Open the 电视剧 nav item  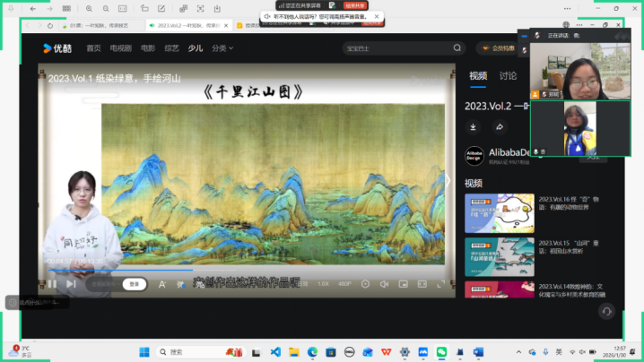click(x=121, y=48)
